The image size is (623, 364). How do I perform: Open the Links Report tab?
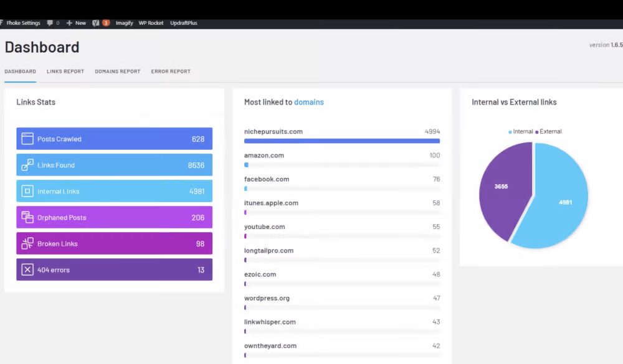click(65, 72)
